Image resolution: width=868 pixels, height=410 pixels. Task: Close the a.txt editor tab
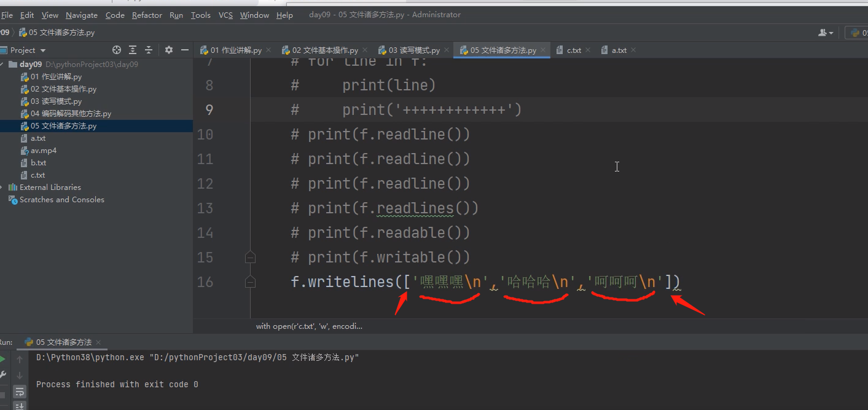[x=633, y=50]
